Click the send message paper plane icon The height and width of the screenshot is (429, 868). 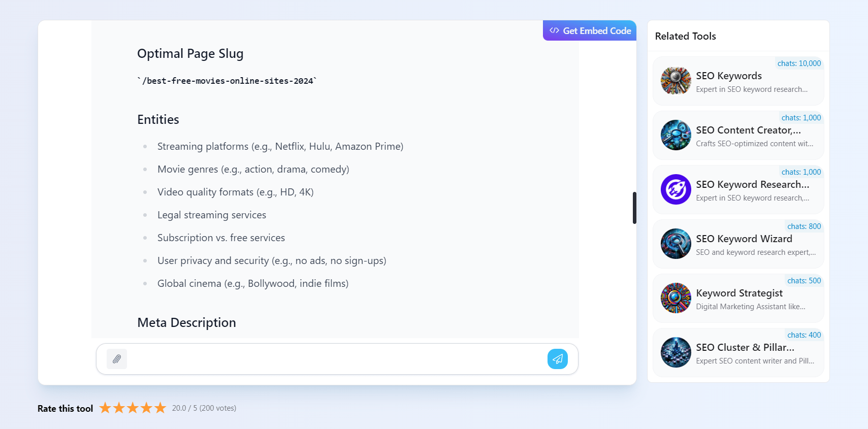[557, 359]
